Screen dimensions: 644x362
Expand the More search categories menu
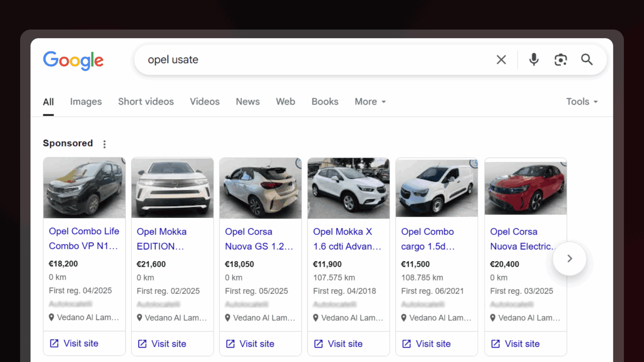point(370,101)
